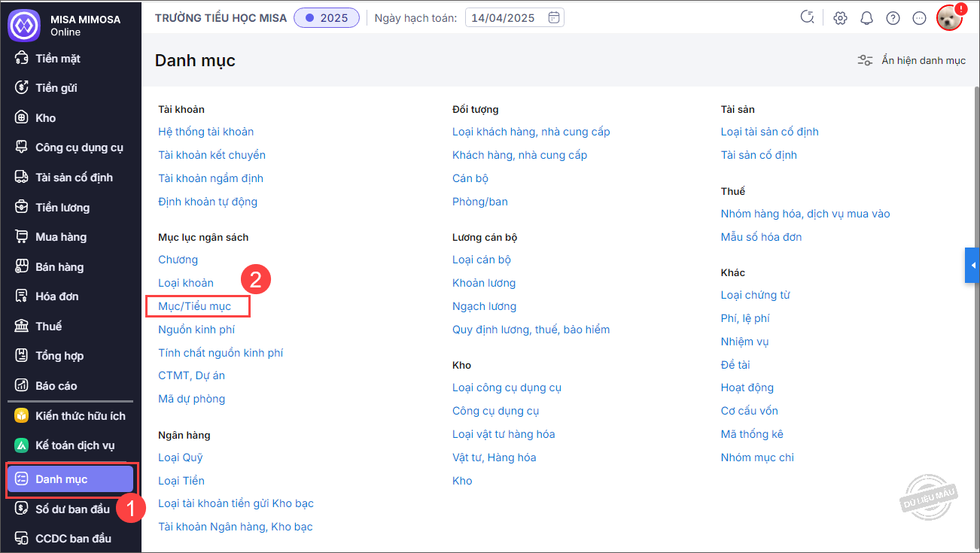The width and height of the screenshot is (980, 553).
Task: Go to Báo cáo in sidebar
Action: [56, 386]
